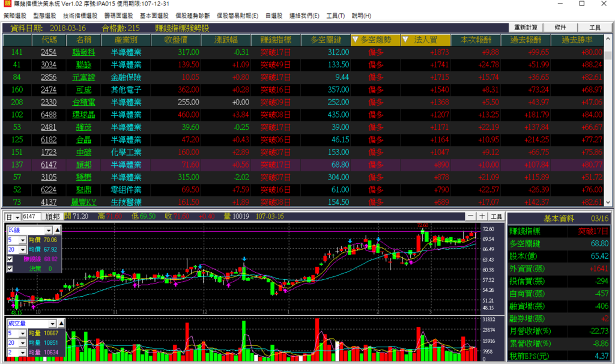Click the table scrollbar down arrow
Viewport: 615px width, 364px height.
608,202
